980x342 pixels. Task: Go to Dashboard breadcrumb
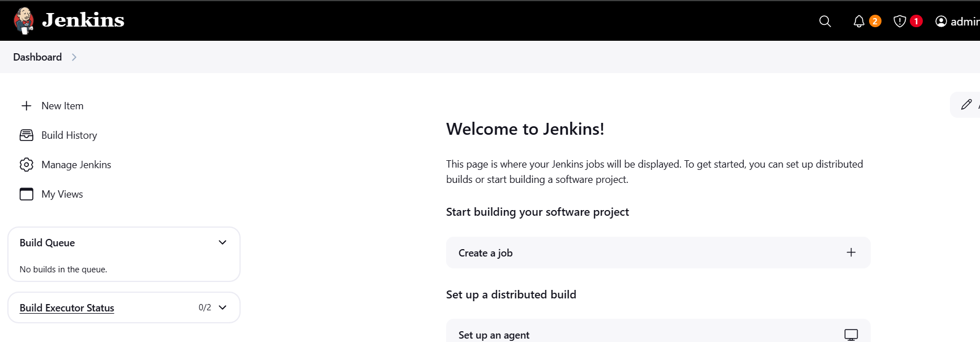37,57
